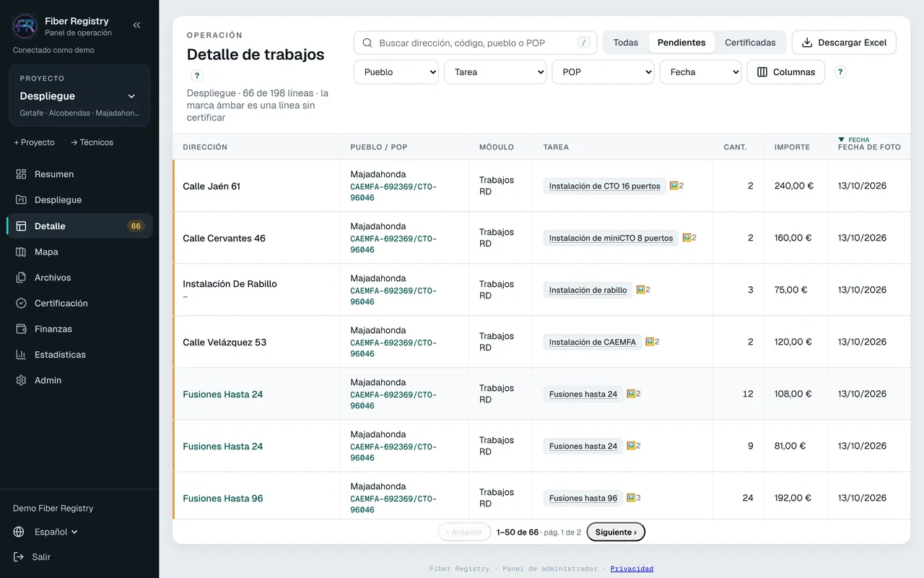Sort by the Fecha de foto column header
Screen dimensions: 924x578
click(x=869, y=147)
